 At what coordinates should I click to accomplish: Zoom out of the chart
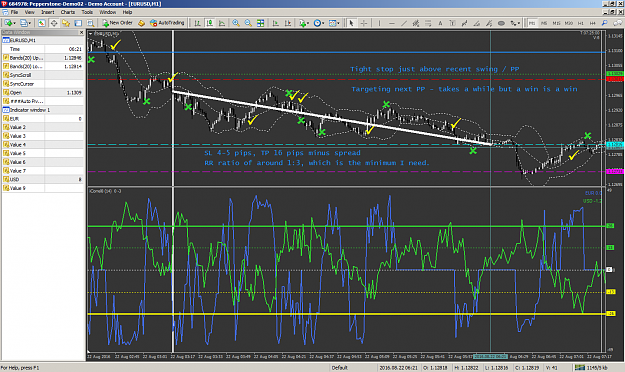[248, 23]
